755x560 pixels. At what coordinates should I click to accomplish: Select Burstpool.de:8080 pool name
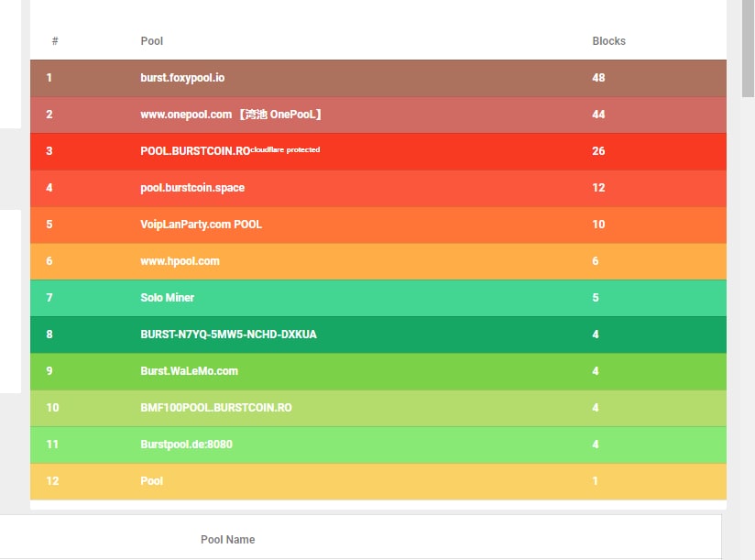pos(186,444)
